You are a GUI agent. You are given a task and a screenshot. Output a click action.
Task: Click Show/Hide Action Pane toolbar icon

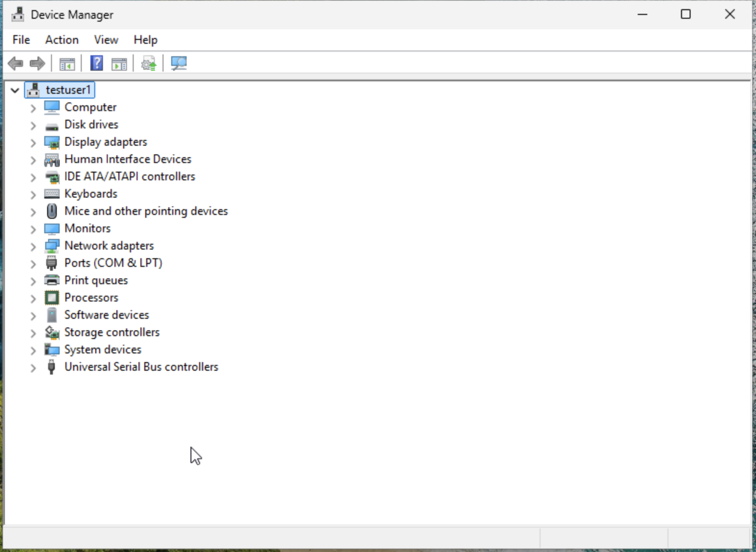click(x=119, y=63)
